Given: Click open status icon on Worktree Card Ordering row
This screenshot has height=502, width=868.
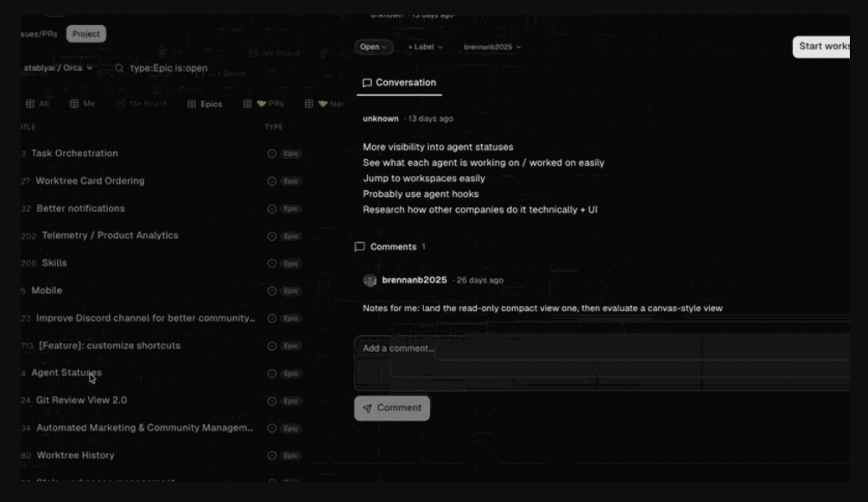Looking at the screenshot, I should (x=272, y=181).
